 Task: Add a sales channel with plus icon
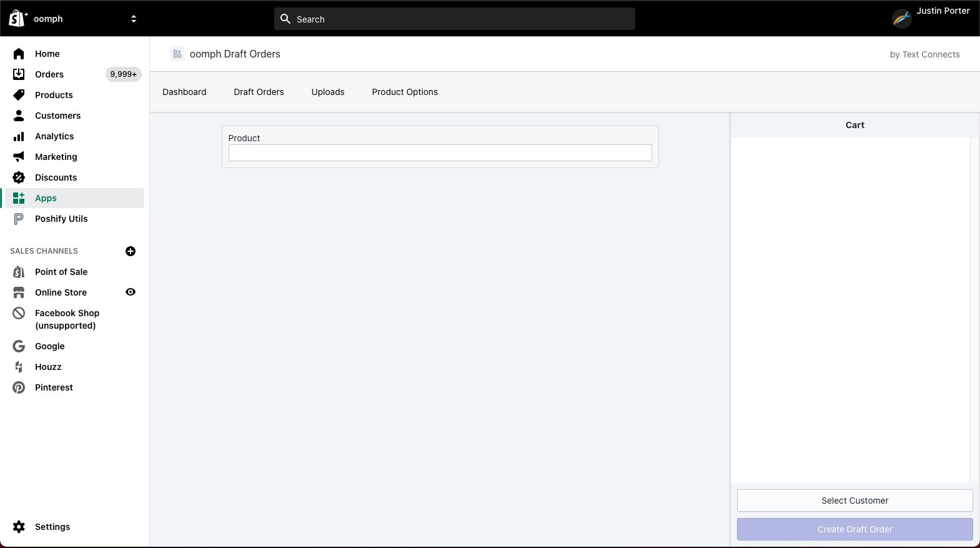(x=131, y=251)
